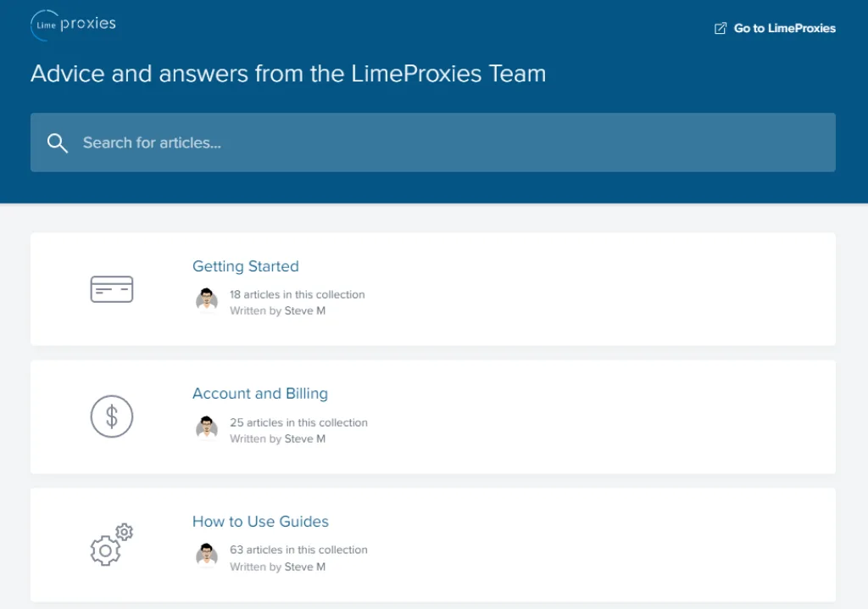Click the credit card icon for Getting Started
The width and height of the screenshot is (868, 609).
(x=112, y=289)
